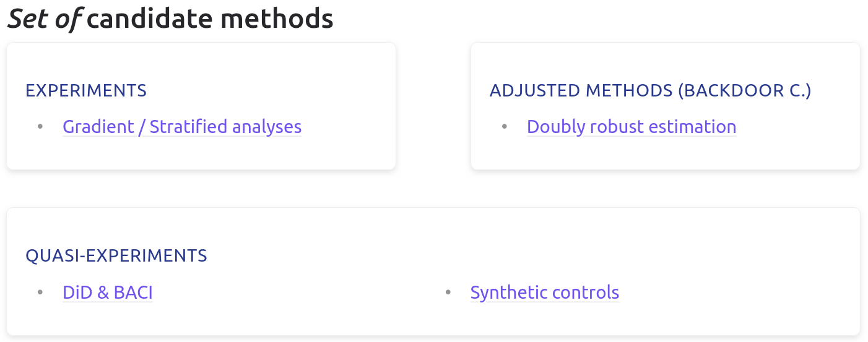Click the italic "Set of" title words
This screenshot has width=868, height=342.
[x=43, y=18]
